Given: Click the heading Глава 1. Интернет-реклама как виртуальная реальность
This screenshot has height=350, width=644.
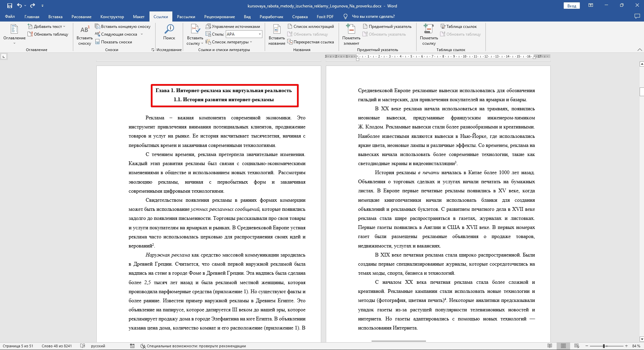Looking at the screenshot, I should (224, 90).
